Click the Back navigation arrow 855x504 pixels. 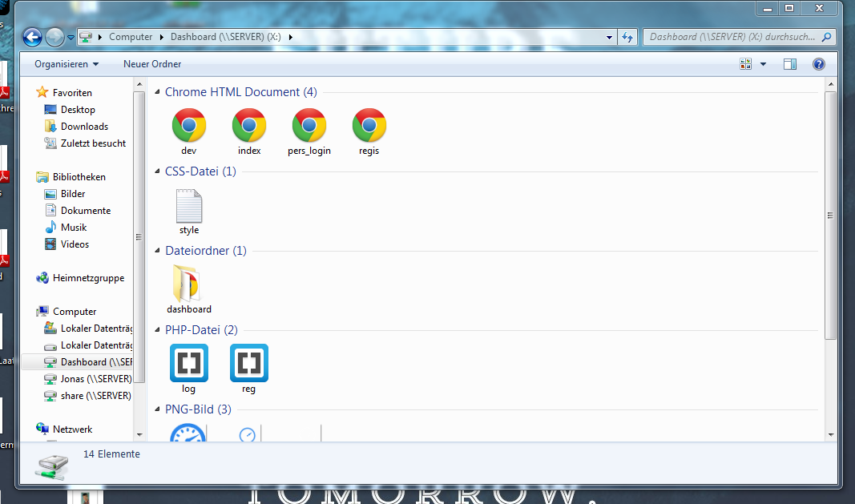tap(32, 37)
